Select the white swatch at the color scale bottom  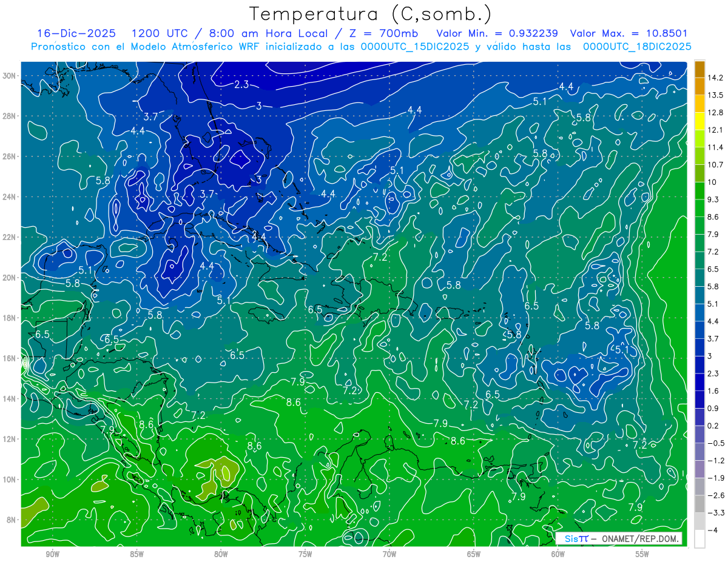coord(699,539)
